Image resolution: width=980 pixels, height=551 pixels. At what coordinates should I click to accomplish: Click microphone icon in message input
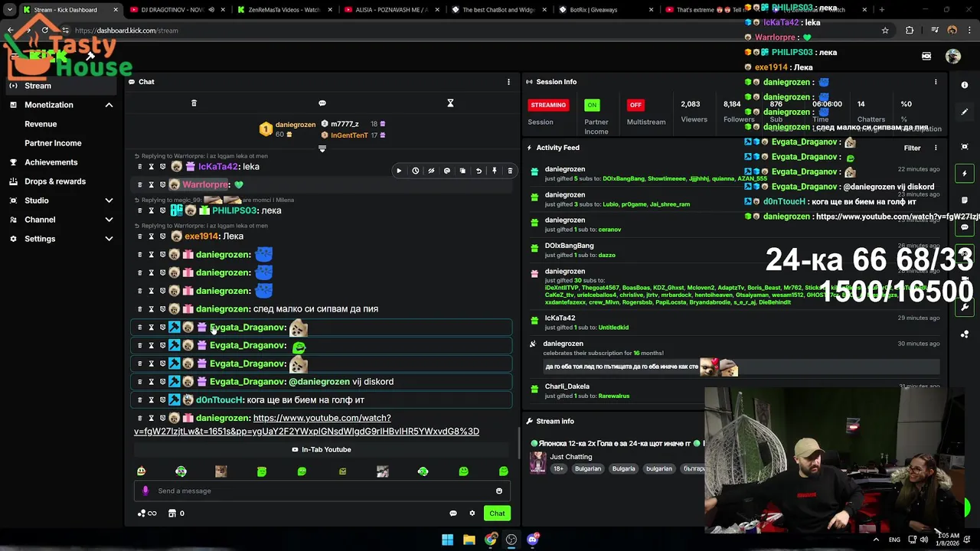tap(145, 491)
